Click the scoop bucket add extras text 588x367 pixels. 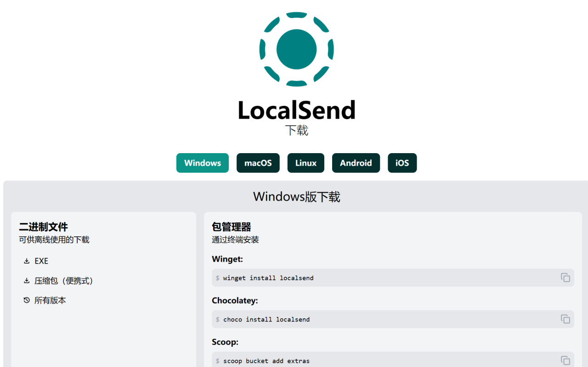[x=266, y=361]
